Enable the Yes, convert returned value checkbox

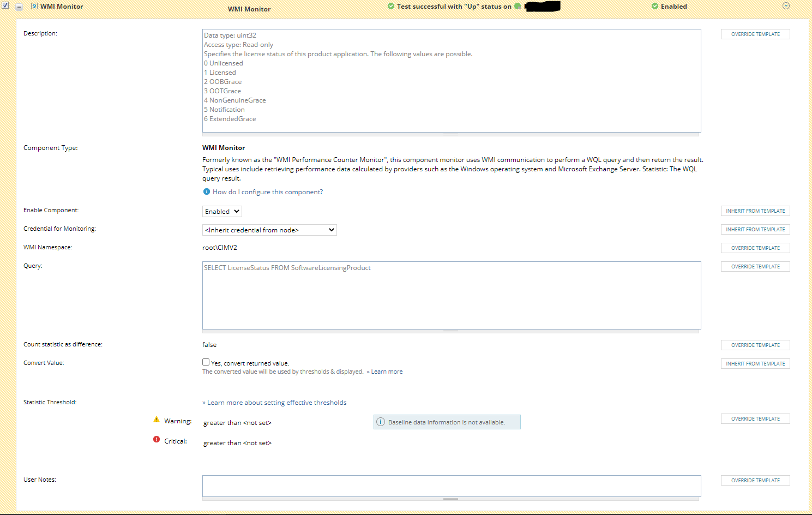pos(206,362)
